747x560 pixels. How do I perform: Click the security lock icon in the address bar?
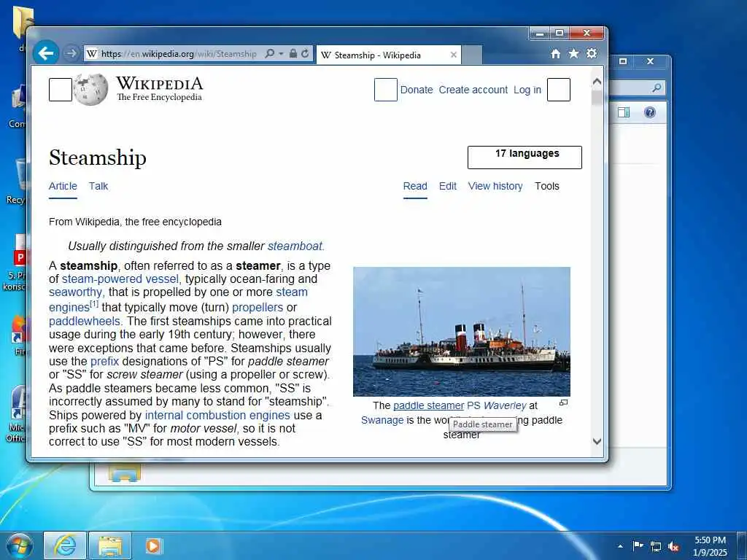(293, 54)
